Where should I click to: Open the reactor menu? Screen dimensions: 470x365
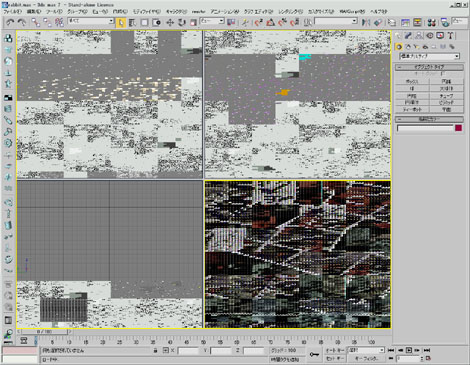pos(199,12)
